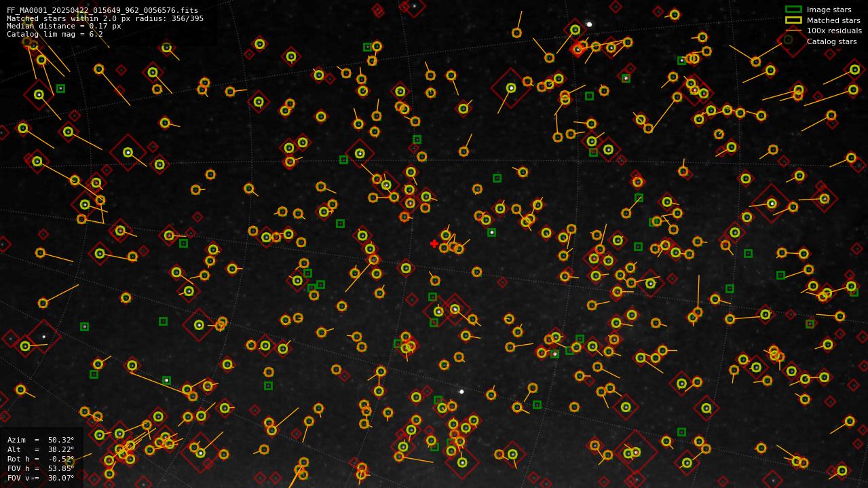
Task: Click the FITS file name text
Action: tap(102, 10)
